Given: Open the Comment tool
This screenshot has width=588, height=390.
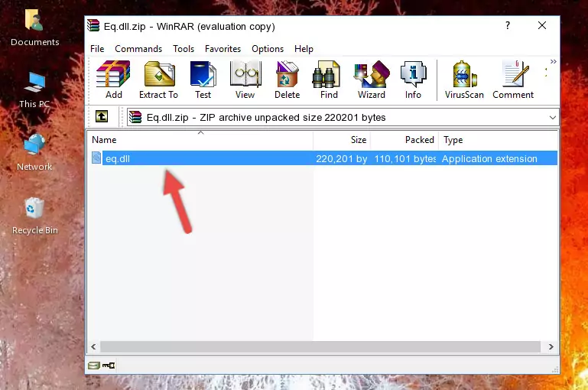Looking at the screenshot, I should click(x=513, y=80).
